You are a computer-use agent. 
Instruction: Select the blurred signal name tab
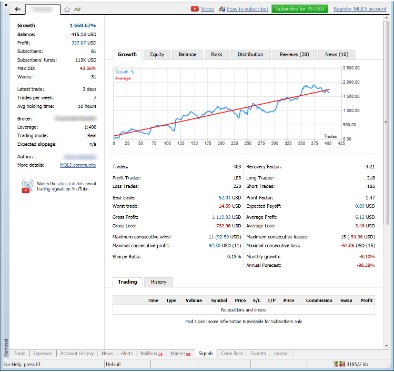tap(43, 9)
